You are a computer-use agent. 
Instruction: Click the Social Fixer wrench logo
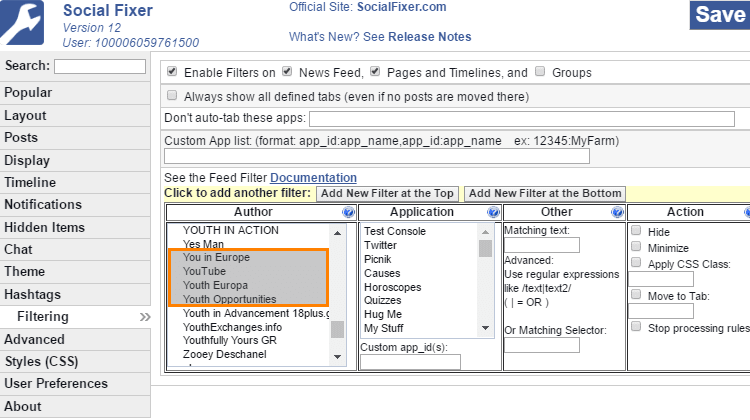[22, 22]
